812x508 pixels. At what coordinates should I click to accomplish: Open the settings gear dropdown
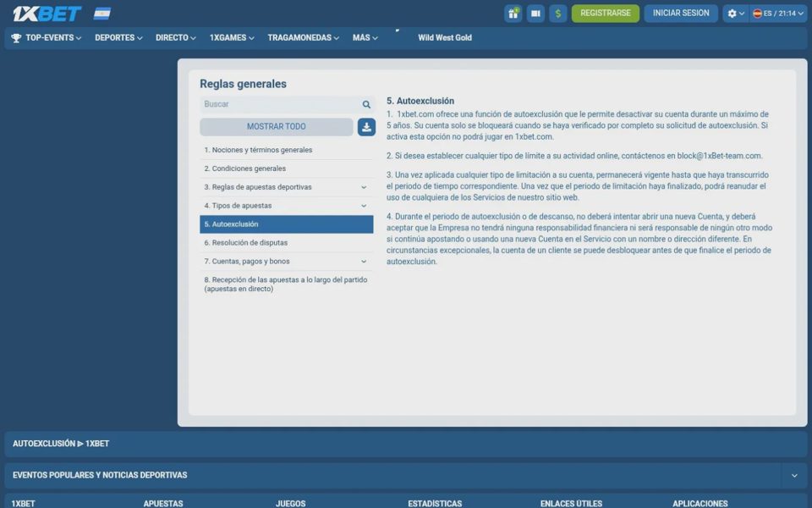click(x=735, y=14)
